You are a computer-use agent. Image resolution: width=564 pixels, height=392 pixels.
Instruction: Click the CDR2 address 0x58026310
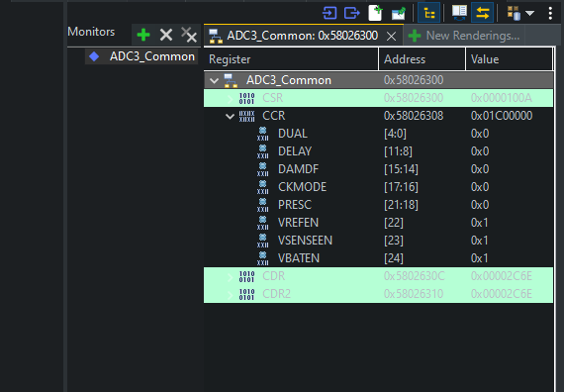414,294
